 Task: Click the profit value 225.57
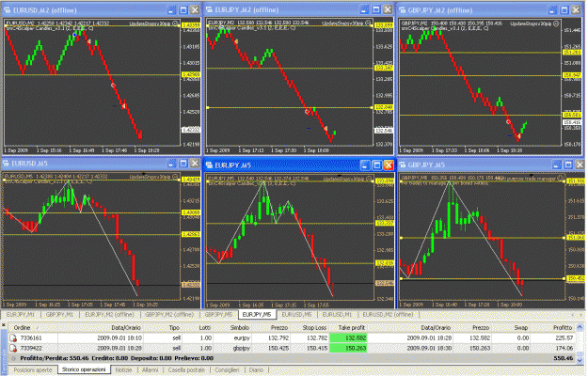pos(564,338)
